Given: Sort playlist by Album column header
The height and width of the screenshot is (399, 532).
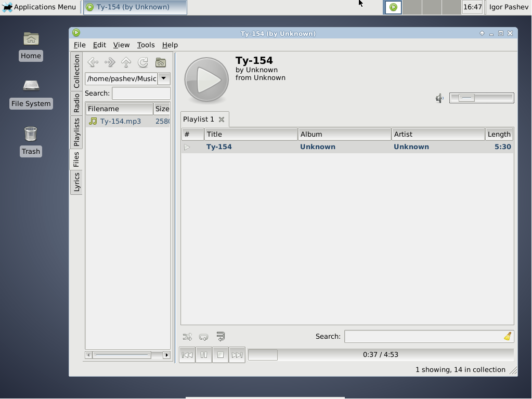Looking at the screenshot, I should click(x=345, y=134).
